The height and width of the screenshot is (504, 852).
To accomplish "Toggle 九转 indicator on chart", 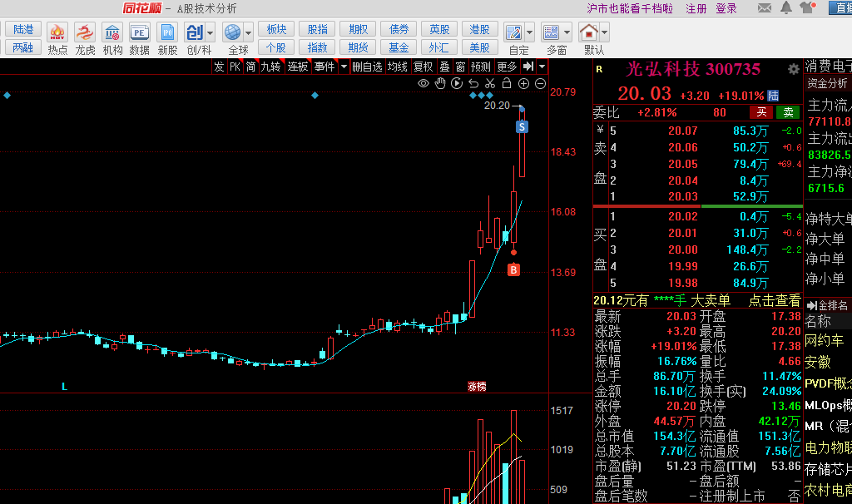I will pos(270,67).
